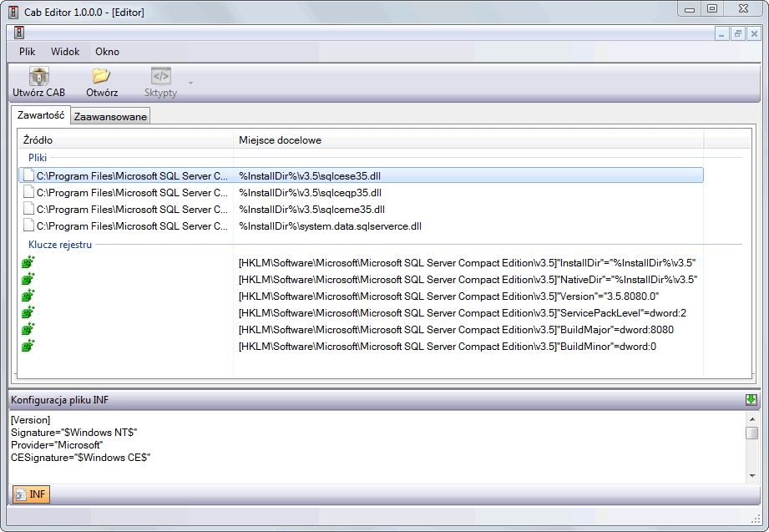Click destination %InstallDir%\v3.5\sqlceqp35.dll
This screenshot has height=532, width=769.
click(x=311, y=192)
